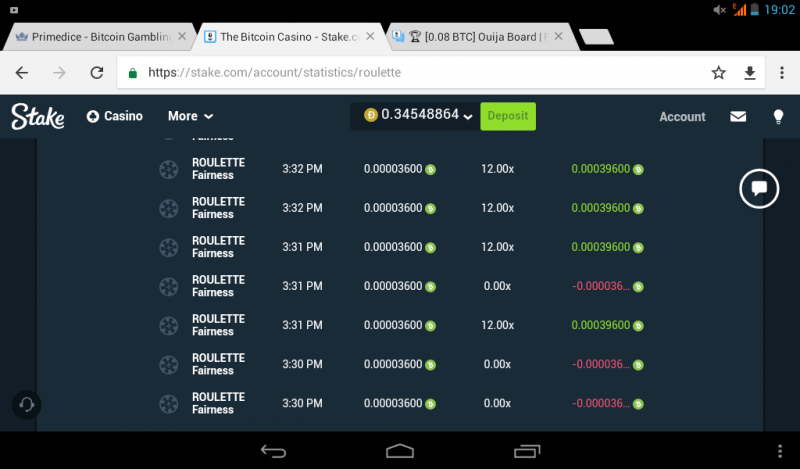Open the mail envelope messages icon
The image size is (800, 469).
coord(738,116)
